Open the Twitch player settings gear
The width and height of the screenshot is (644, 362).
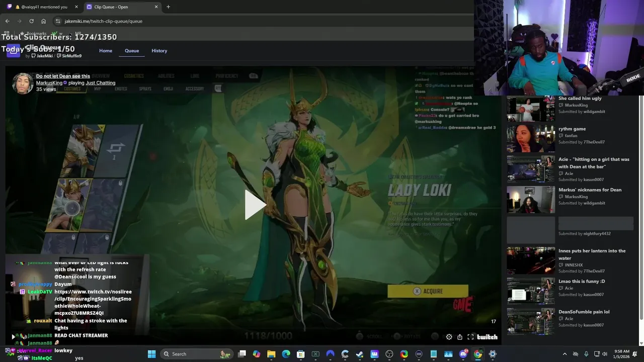pos(449,337)
